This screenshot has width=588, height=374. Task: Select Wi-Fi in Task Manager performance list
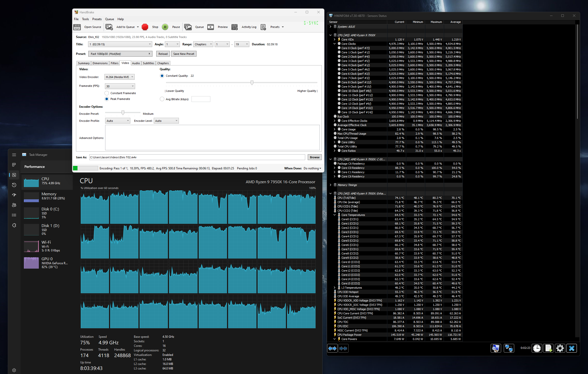click(x=47, y=246)
